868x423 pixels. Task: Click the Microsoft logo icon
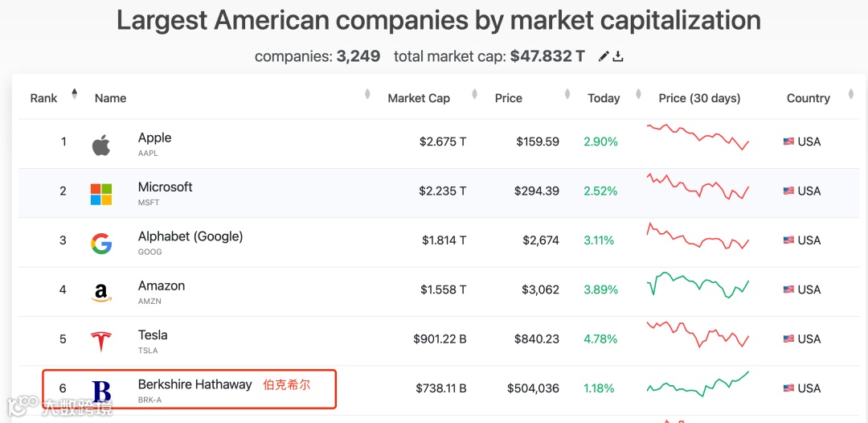pos(101,194)
